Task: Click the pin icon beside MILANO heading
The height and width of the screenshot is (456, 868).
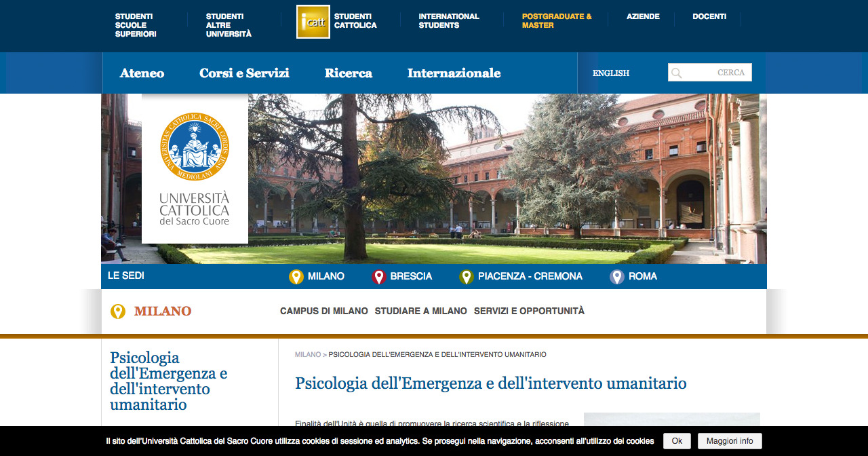Action: pos(118,311)
